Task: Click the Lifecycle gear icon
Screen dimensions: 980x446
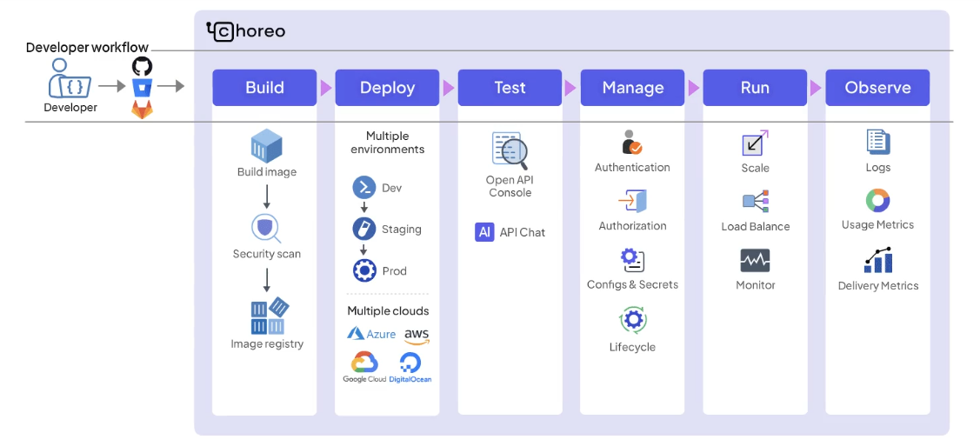Action: pos(633,320)
